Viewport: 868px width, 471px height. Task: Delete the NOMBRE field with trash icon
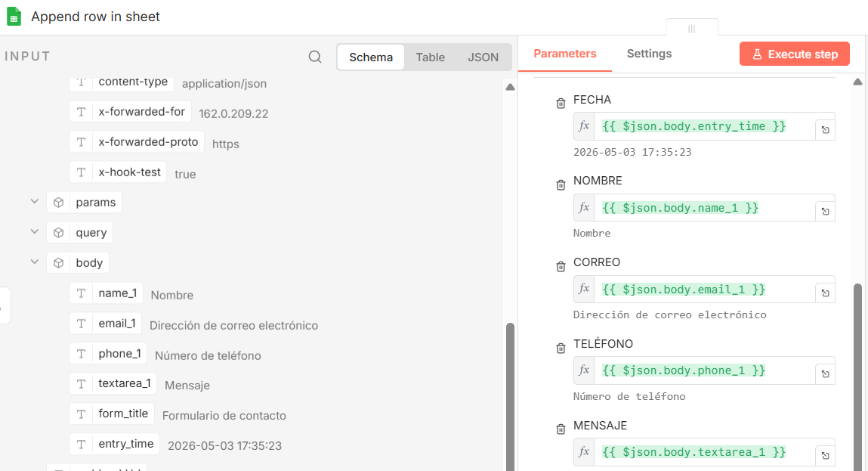[x=561, y=184]
